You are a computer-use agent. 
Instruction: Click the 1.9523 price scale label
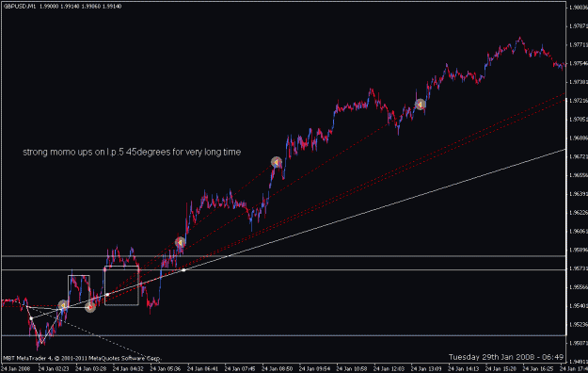[x=579, y=324]
